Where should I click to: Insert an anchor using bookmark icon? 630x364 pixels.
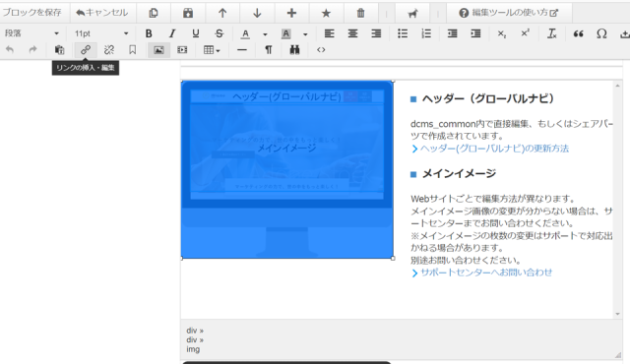(132, 50)
